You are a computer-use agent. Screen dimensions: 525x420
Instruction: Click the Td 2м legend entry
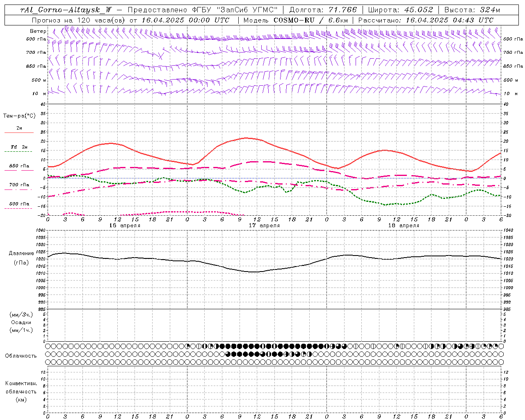19,147
